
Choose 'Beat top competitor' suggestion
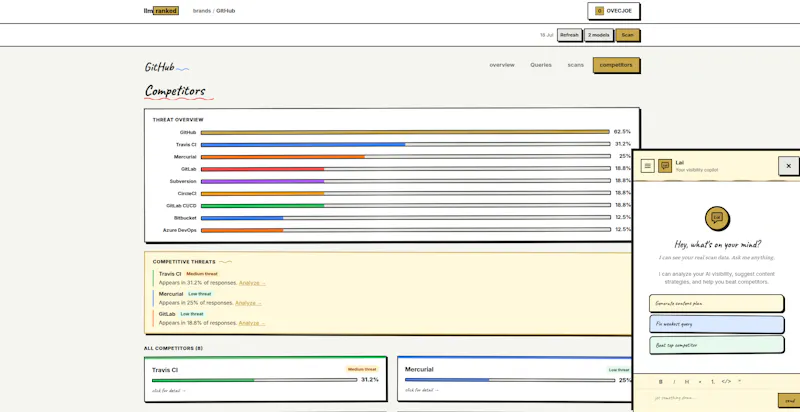click(716, 345)
